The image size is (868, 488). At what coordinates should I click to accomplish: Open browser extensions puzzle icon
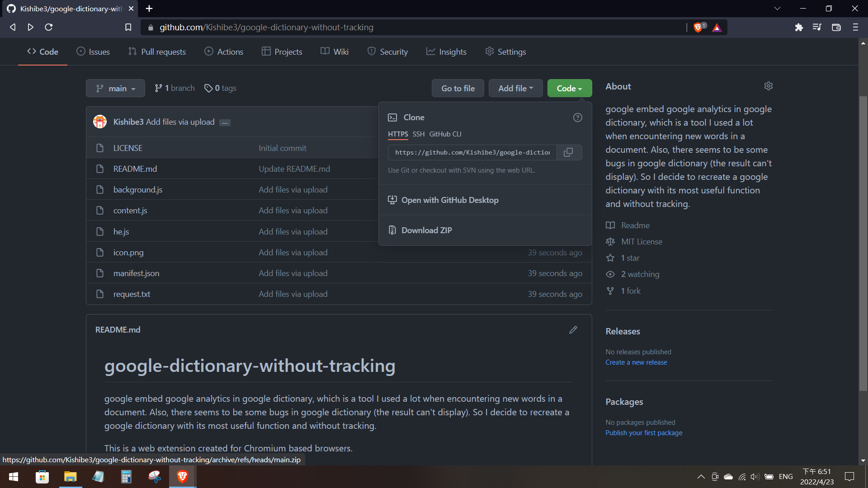pos(799,28)
